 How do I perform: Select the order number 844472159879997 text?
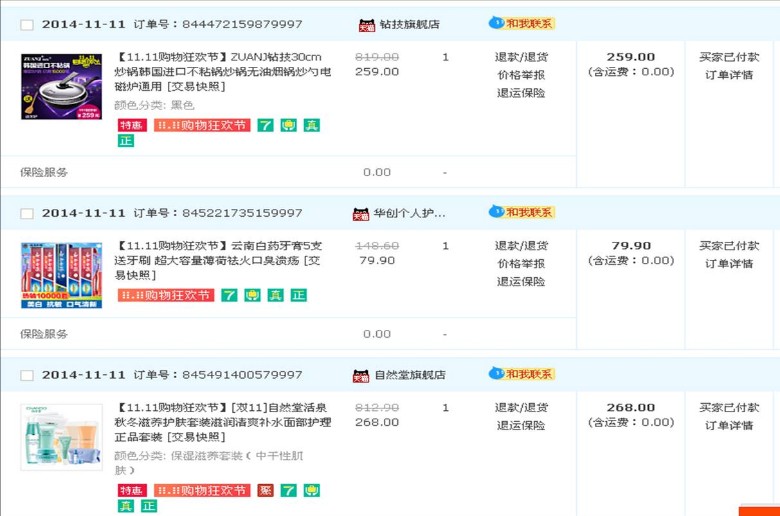tap(242, 24)
